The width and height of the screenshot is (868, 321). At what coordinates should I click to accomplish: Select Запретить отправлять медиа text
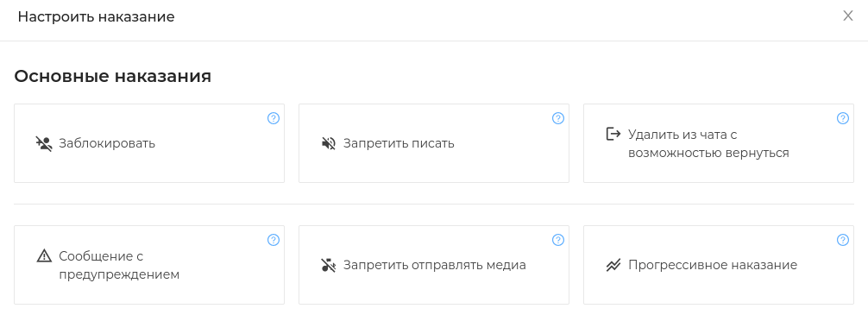[435, 265]
